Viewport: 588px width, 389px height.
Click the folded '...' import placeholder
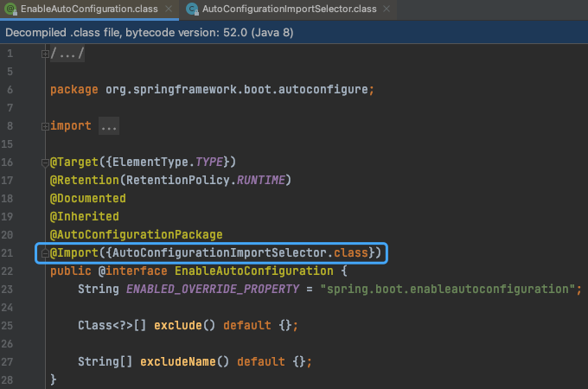(x=109, y=126)
